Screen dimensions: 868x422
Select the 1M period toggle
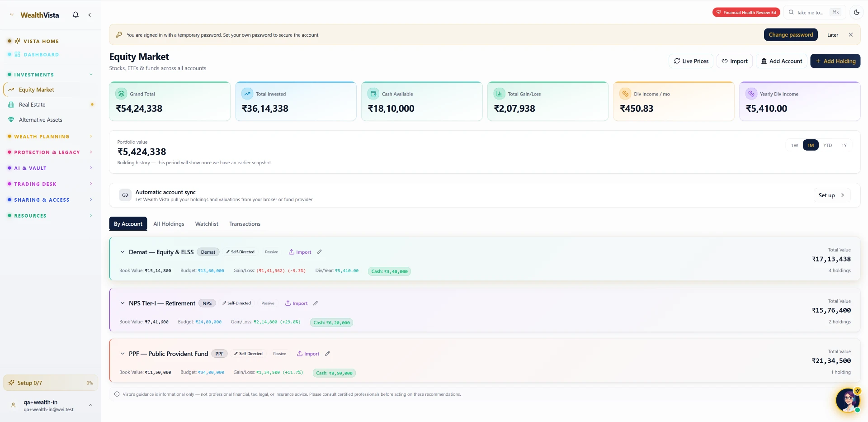pyautogui.click(x=811, y=145)
